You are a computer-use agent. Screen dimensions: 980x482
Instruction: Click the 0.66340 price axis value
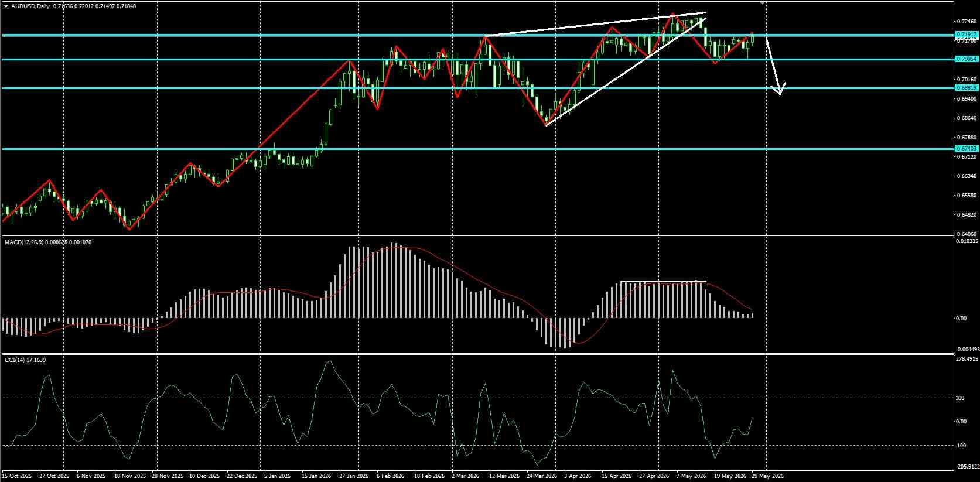tap(967, 176)
